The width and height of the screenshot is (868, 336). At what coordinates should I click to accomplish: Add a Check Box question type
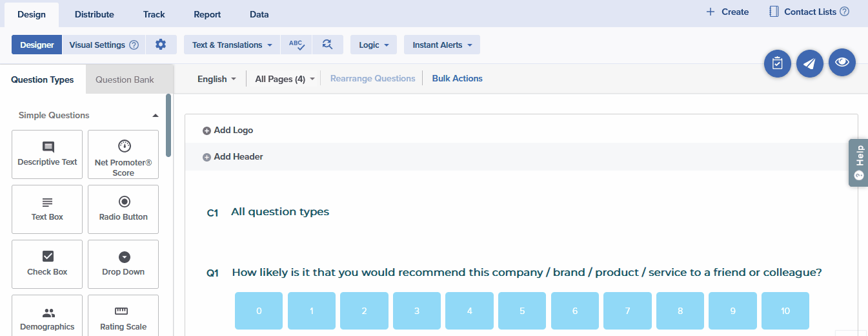pyautogui.click(x=47, y=264)
